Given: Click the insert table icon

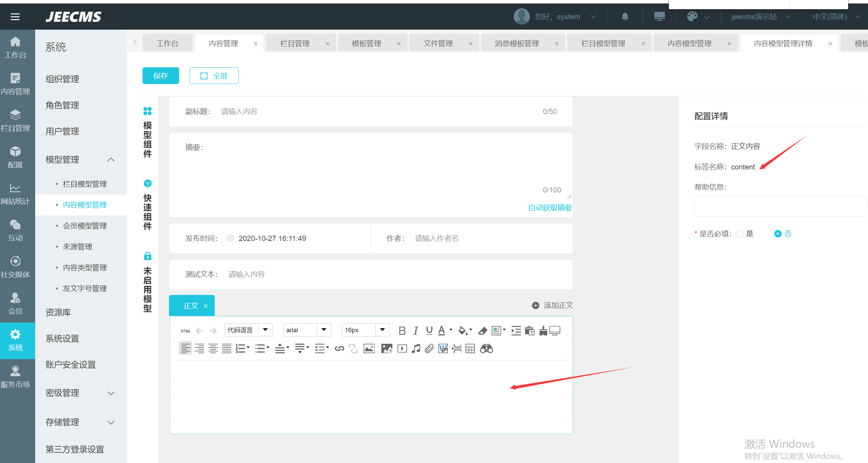Looking at the screenshot, I should pos(470,349).
